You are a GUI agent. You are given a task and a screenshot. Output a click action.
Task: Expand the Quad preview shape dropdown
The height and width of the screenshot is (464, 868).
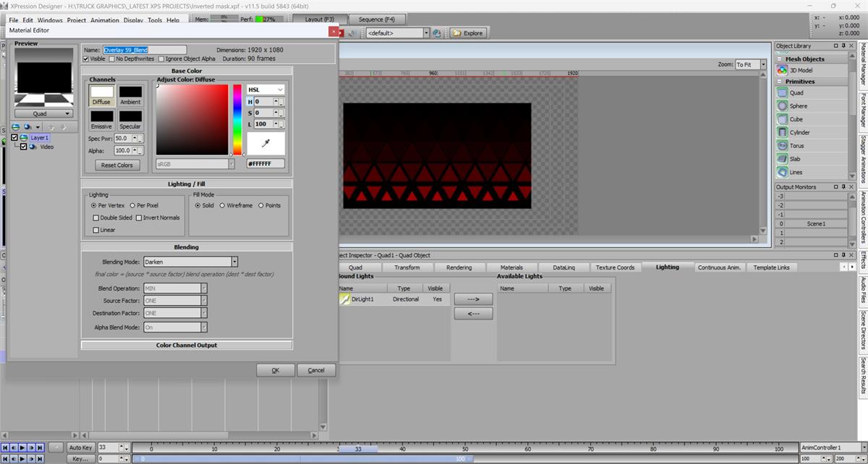(x=43, y=113)
